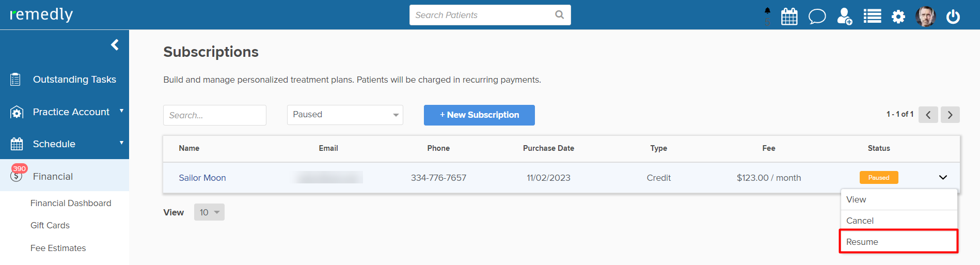Open the user profile avatar

(926, 17)
